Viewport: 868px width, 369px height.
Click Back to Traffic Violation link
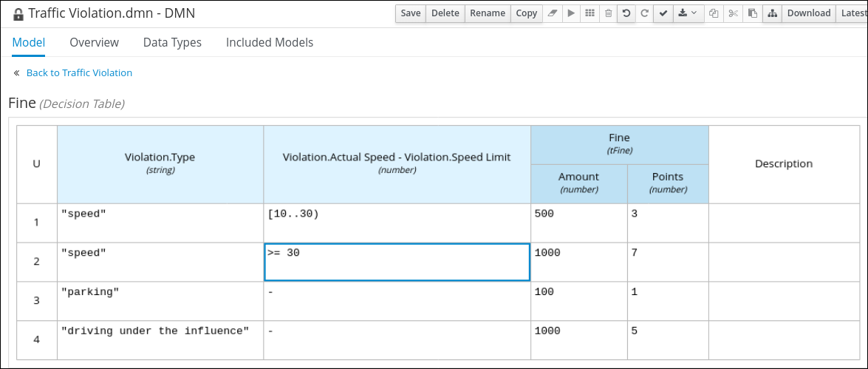(79, 73)
